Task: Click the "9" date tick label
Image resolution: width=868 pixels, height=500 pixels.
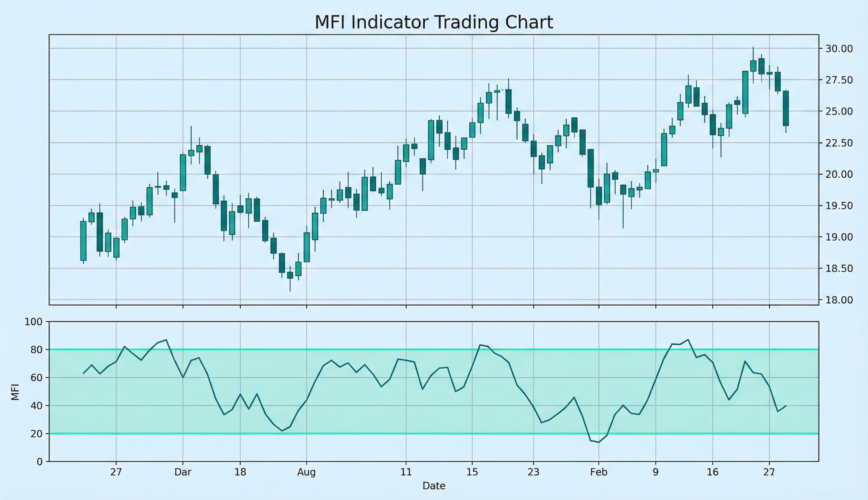Action: pos(656,472)
